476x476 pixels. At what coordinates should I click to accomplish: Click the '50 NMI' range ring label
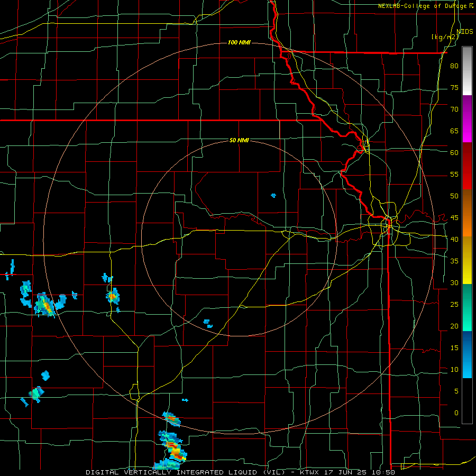click(x=239, y=140)
